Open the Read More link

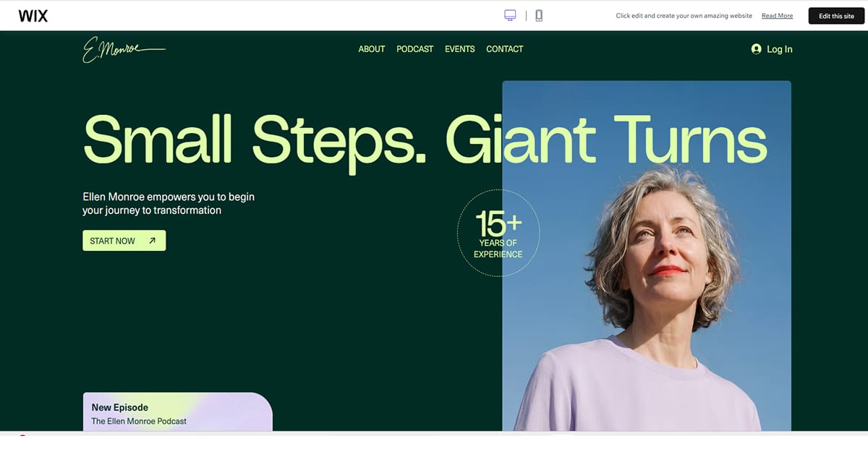click(x=777, y=15)
